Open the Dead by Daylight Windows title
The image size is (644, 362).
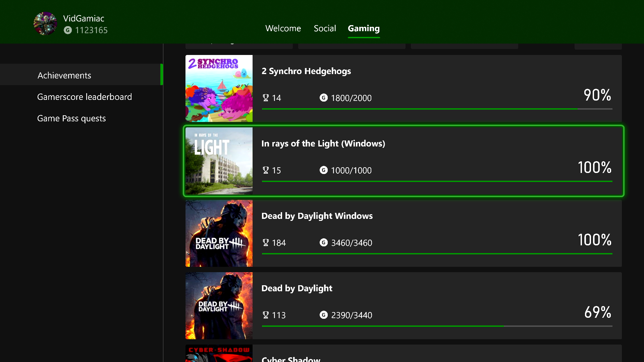[317, 216]
